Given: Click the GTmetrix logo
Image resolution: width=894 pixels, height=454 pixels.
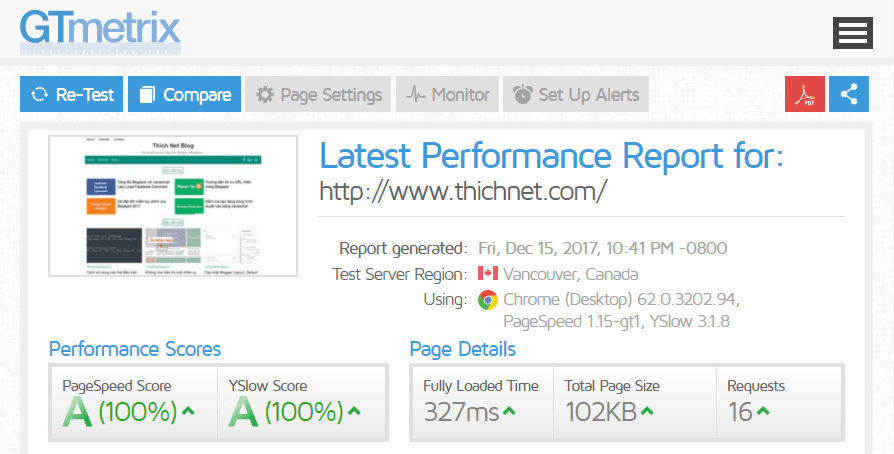Looking at the screenshot, I should pyautogui.click(x=100, y=31).
